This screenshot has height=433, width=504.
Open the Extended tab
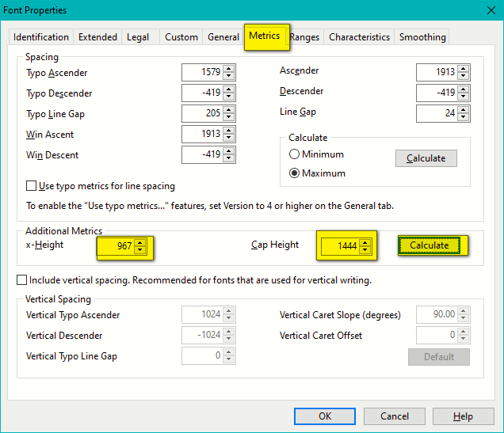point(97,37)
